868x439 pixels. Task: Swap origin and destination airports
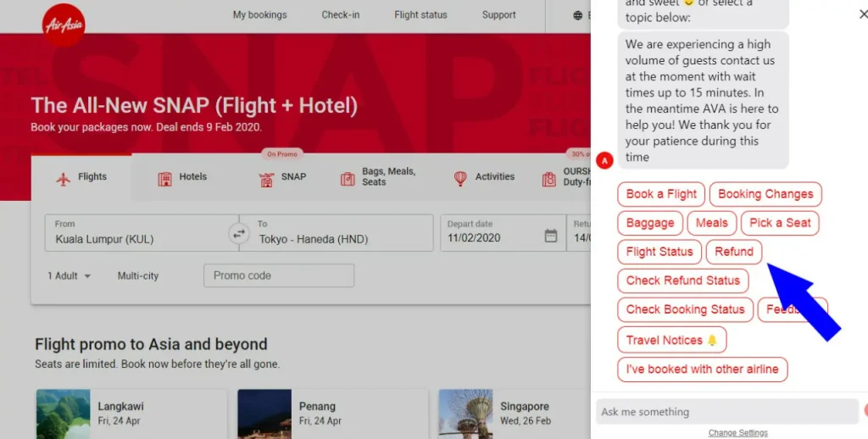click(x=239, y=234)
